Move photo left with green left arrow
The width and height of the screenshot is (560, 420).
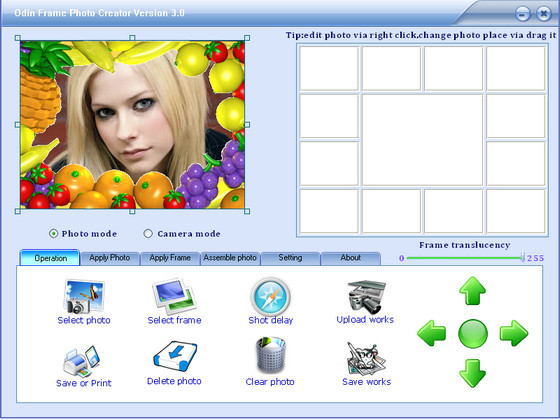click(431, 333)
